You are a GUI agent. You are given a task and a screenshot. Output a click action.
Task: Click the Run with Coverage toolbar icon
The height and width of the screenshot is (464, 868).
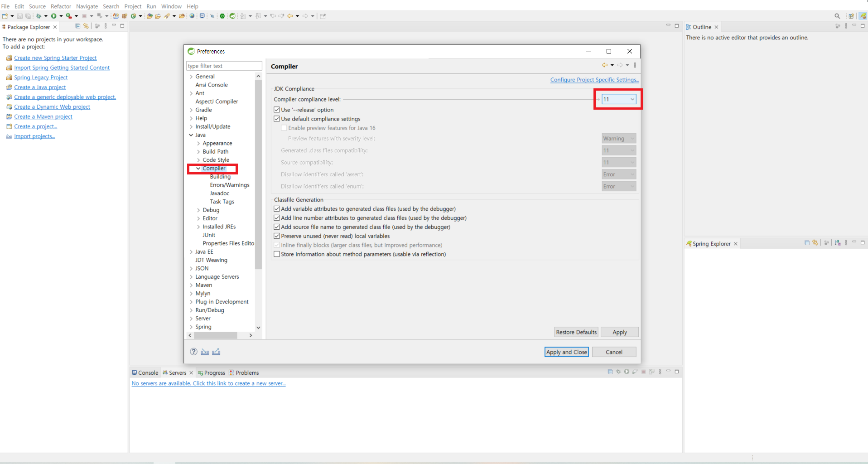pyautogui.click(x=69, y=16)
